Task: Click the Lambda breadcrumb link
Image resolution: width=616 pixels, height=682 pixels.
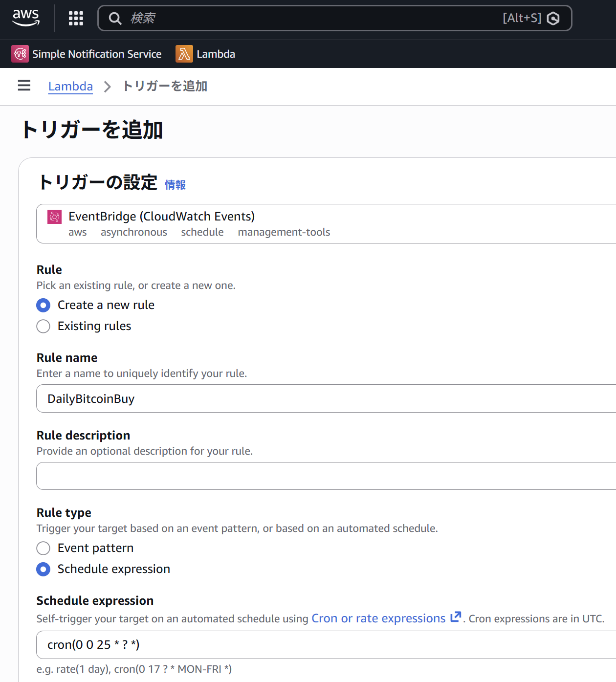Action: pos(70,86)
